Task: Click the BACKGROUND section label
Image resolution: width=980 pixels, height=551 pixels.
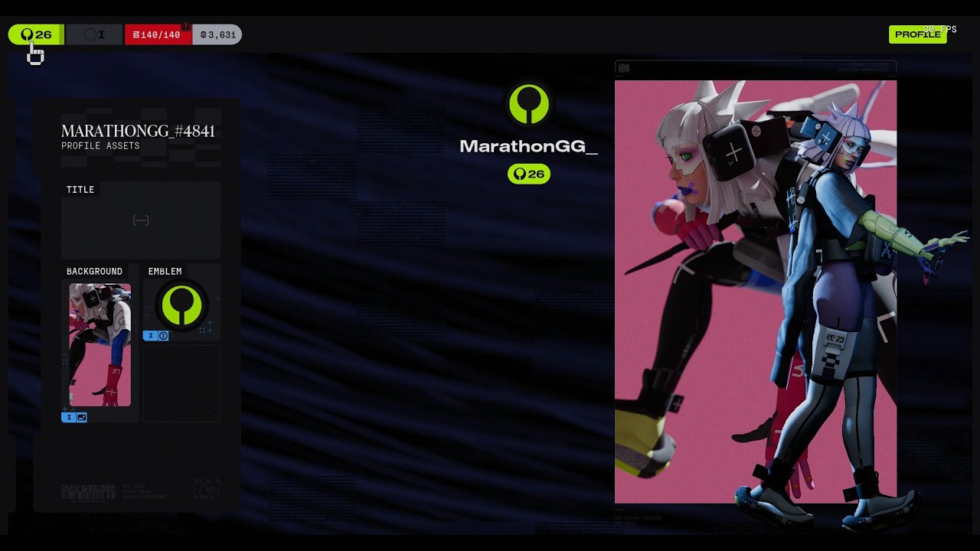Action: click(94, 272)
